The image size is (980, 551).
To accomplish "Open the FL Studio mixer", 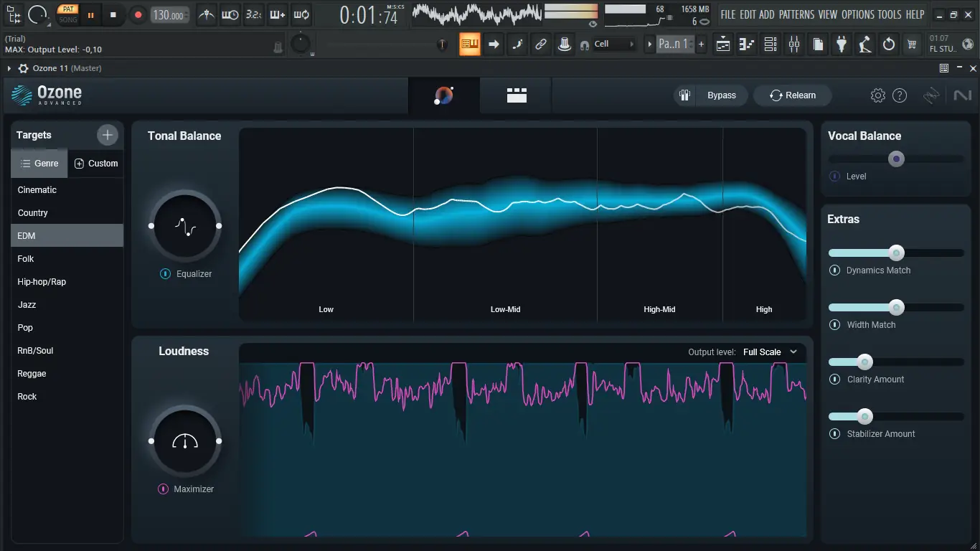I will click(x=794, y=44).
